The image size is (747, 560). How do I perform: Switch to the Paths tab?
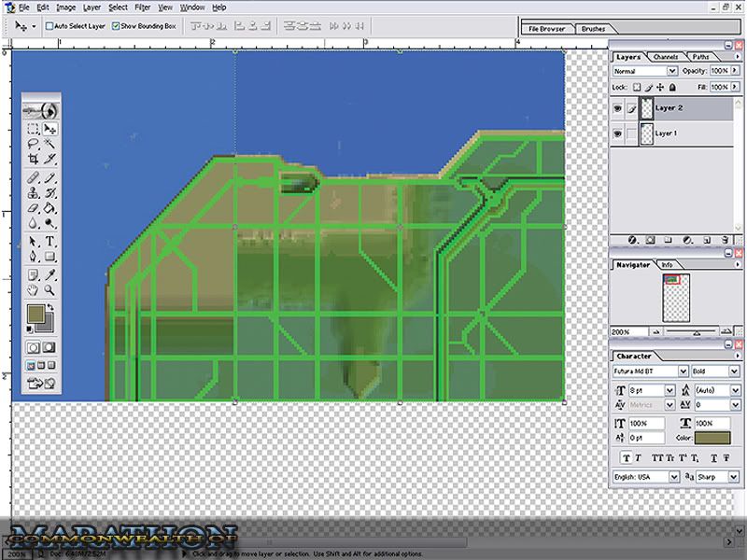(x=701, y=57)
